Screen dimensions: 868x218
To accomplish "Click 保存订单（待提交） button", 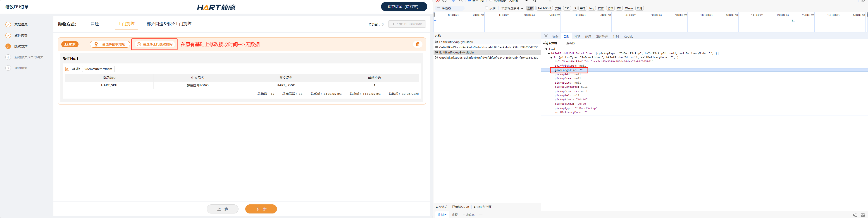I will coord(404,7).
